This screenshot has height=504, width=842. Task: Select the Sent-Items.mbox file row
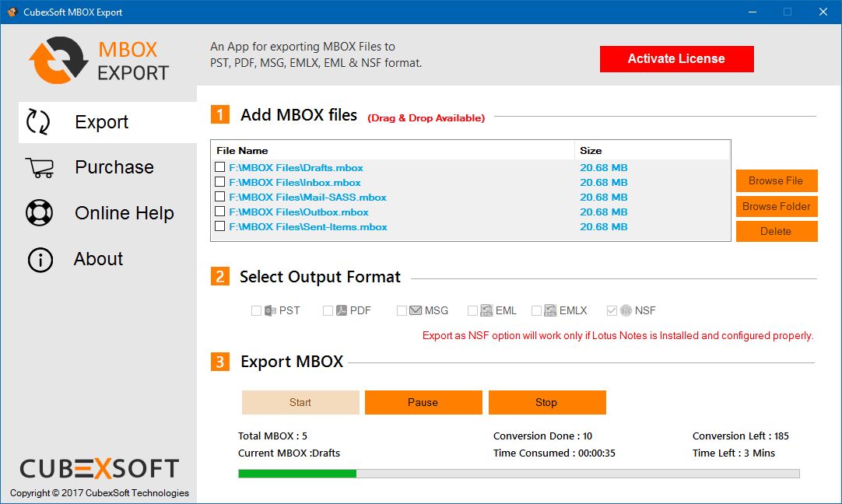470,226
